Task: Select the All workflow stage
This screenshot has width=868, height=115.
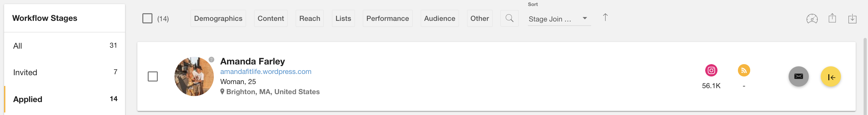Action: click(65, 46)
